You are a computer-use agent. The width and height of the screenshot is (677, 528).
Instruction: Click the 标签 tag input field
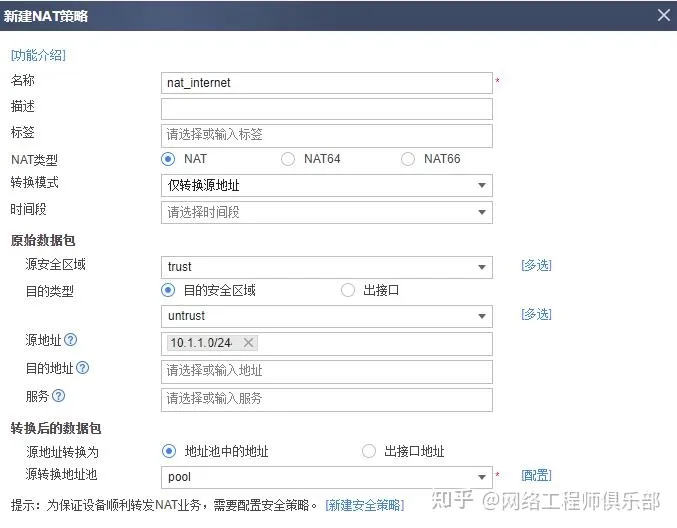pos(327,136)
